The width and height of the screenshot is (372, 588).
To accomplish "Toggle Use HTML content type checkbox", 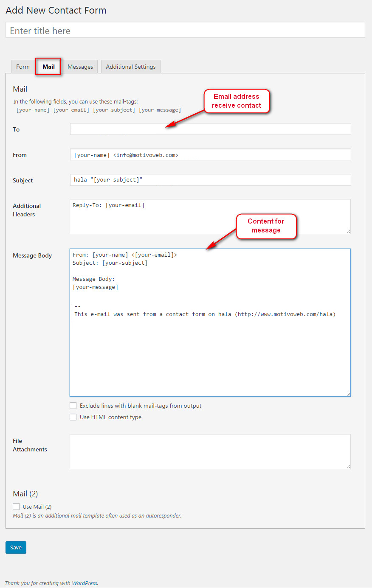I will [x=73, y=417].
